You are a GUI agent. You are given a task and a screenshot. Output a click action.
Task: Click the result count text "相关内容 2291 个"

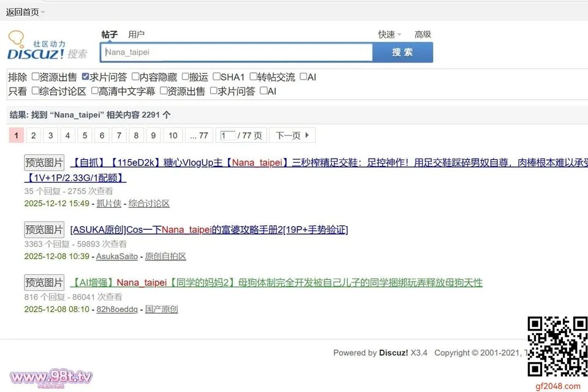pyautogui.click(x=138, y=115)
